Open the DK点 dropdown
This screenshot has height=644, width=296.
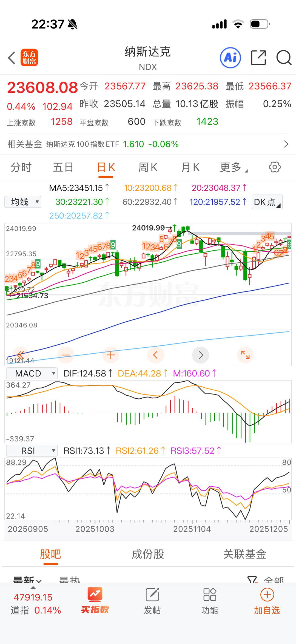(x=267, y=202)
